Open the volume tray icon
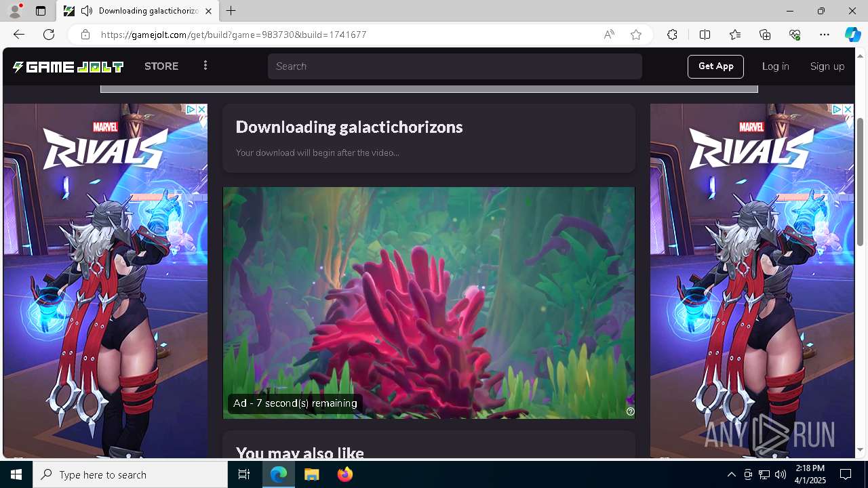Viewport: 868px width, 488px height. click(x=781, y=474)
